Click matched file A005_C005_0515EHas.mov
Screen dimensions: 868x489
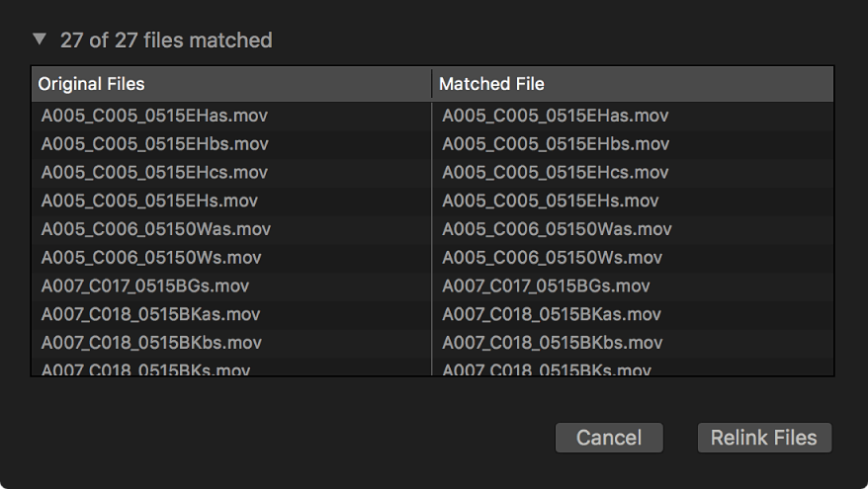pyautogui.click(x=555, y=116)
